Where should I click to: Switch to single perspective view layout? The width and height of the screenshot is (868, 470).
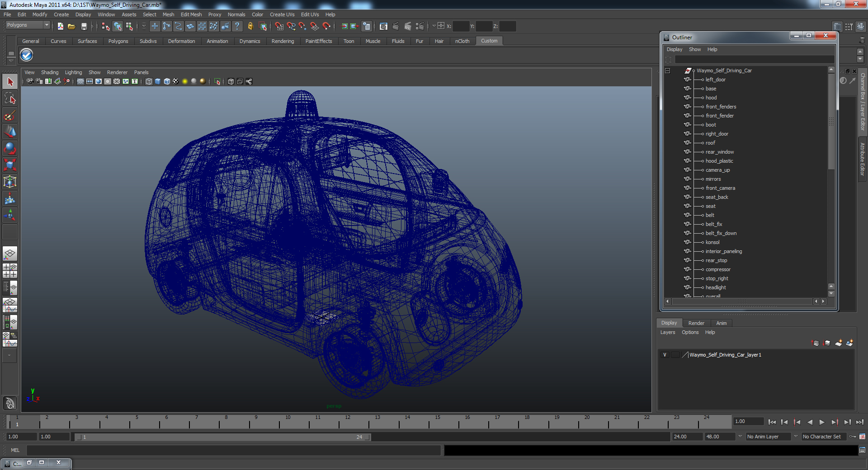pyautogui.click(x=10, y=254)
